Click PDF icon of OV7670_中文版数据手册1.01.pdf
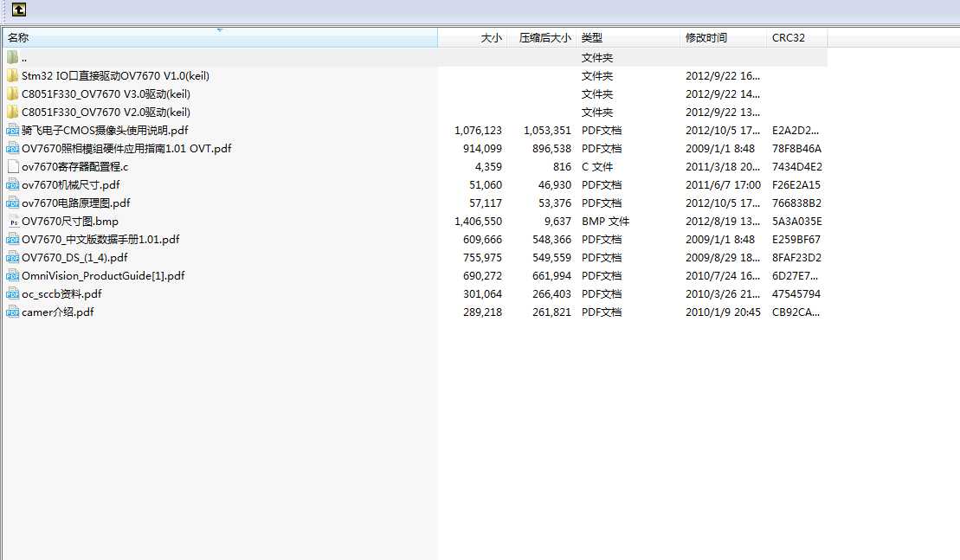The image size is (960, 560). [x=13, y=239]
